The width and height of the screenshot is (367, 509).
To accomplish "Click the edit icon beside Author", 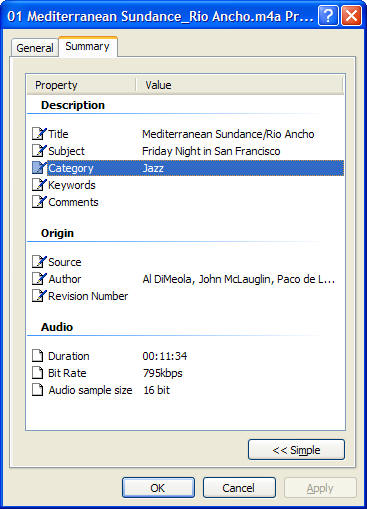I will pos(39,279).
